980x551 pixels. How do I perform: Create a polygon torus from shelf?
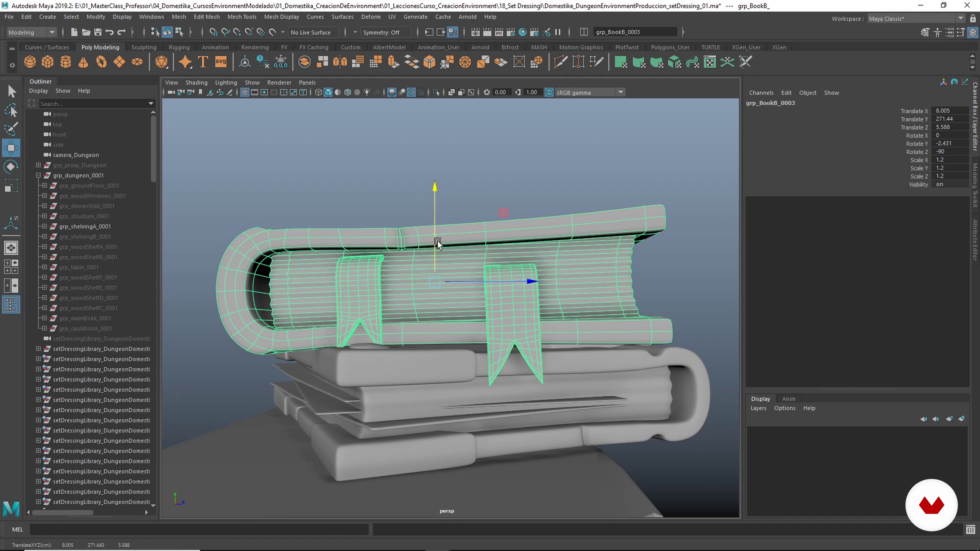point(101,61)
